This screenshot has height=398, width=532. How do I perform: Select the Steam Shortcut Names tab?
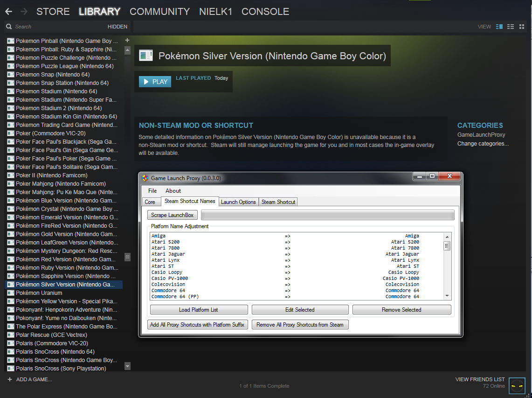tap(190, 202)
